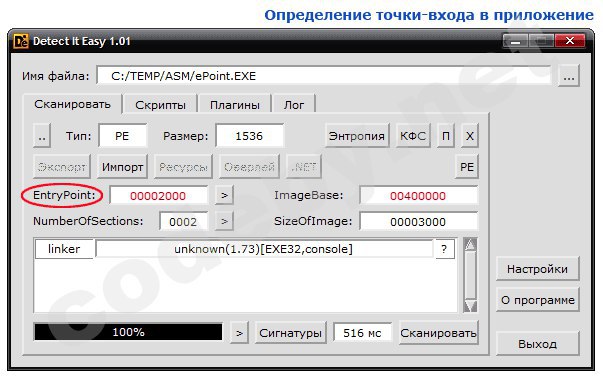Open the Сигнатуры window
This screenshot has height=379, width=603.
[291, 332]
